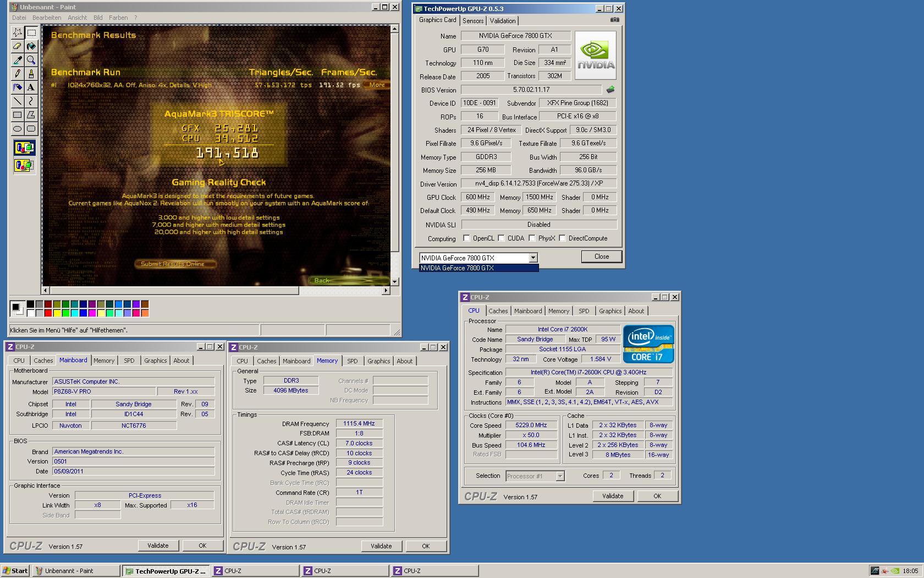Click the Paint horizontal scrollbar right arrow
The width and height of the screenshot is (924, 578).
click(x=386, y=290)
